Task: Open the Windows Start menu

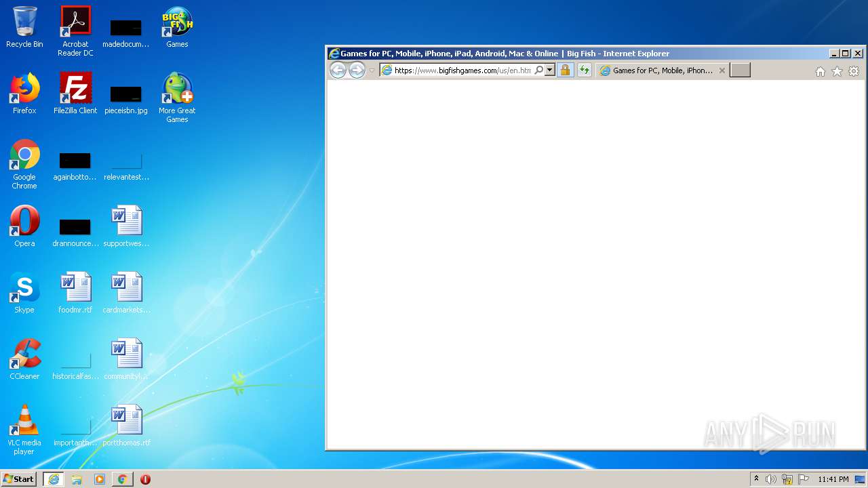Action: pyautogui.click(x=18, y=479)
